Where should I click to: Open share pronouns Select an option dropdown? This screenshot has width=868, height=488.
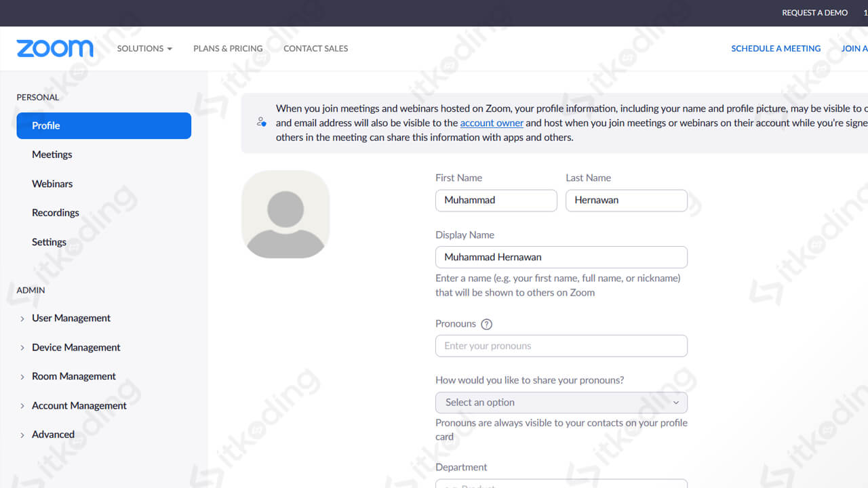click(x=561, y=403)
